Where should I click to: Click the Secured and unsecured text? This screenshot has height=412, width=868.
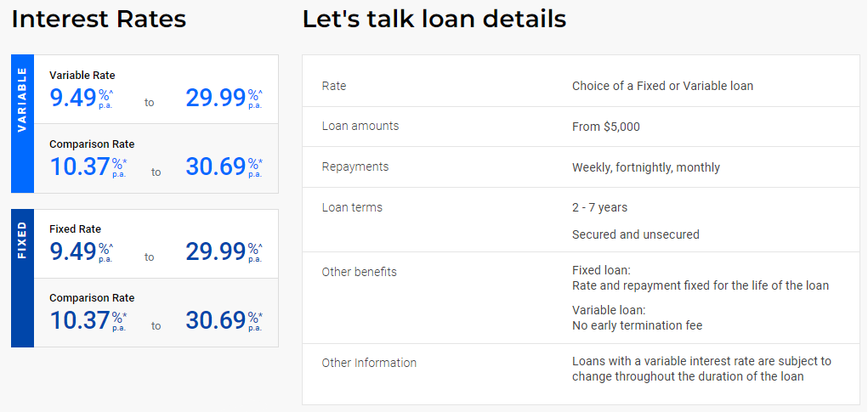636,234
